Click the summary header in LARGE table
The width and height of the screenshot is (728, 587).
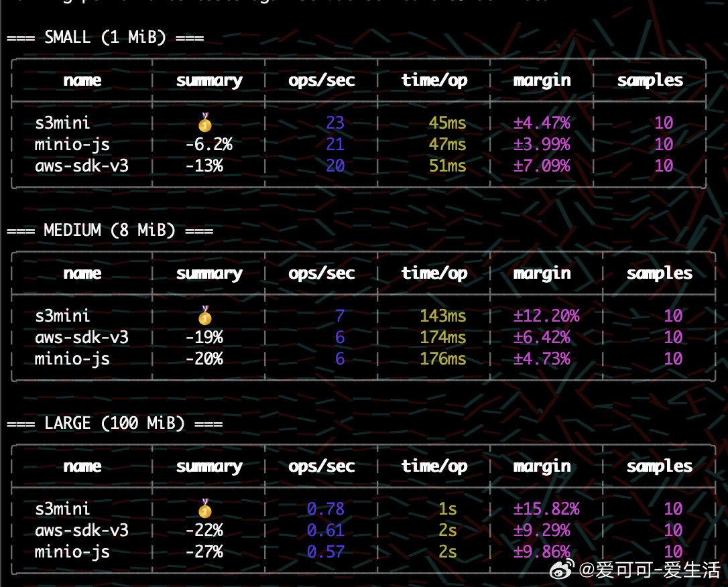click(x=209, y=467)
